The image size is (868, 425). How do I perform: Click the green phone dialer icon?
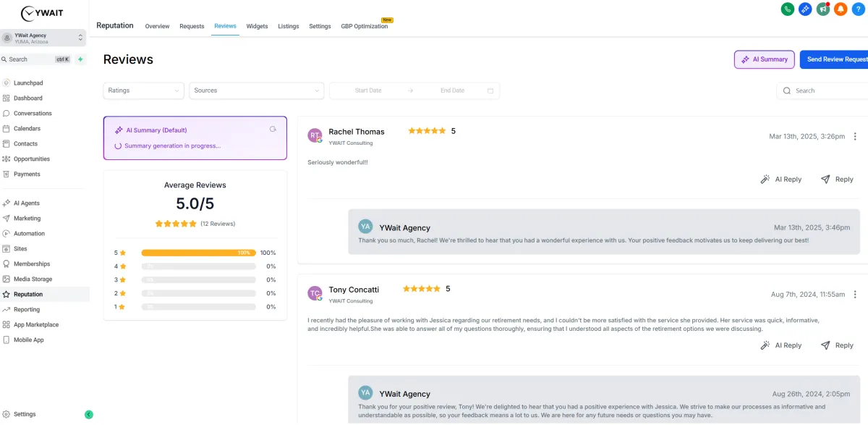click(788, 9)
